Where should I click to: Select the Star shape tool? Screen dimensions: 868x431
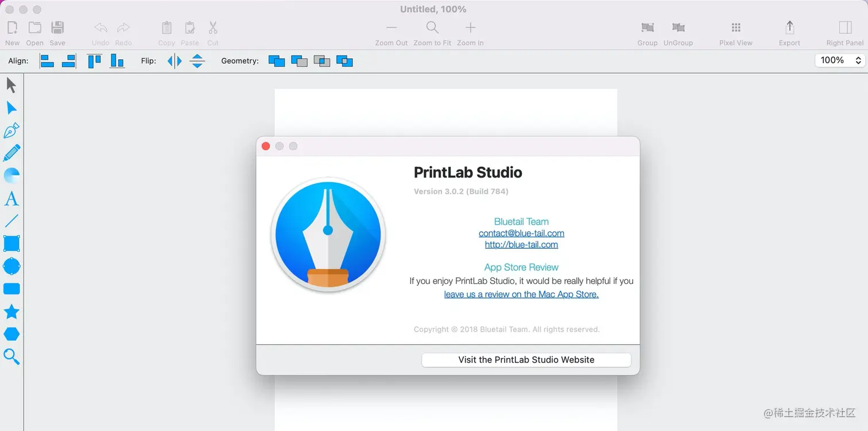[11, 311]
